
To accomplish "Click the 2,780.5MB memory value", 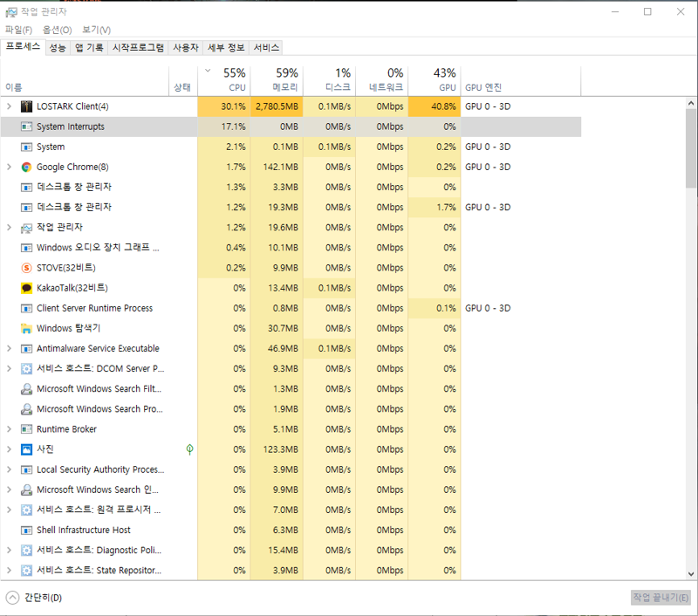I will point(277,106).
